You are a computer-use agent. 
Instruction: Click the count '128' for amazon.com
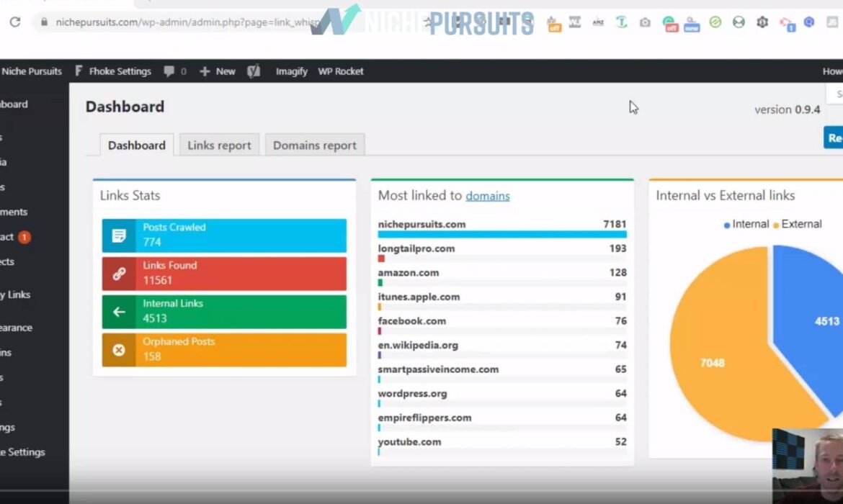617,272
